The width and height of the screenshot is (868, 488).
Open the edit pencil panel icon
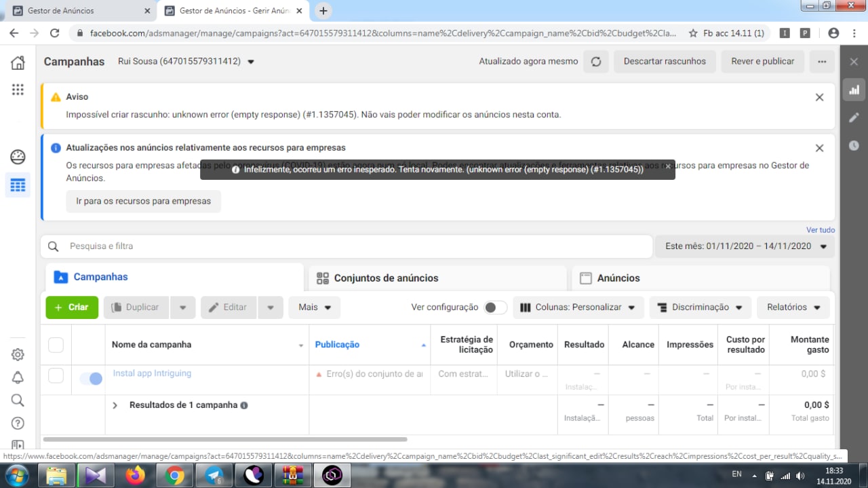(854, 117)
